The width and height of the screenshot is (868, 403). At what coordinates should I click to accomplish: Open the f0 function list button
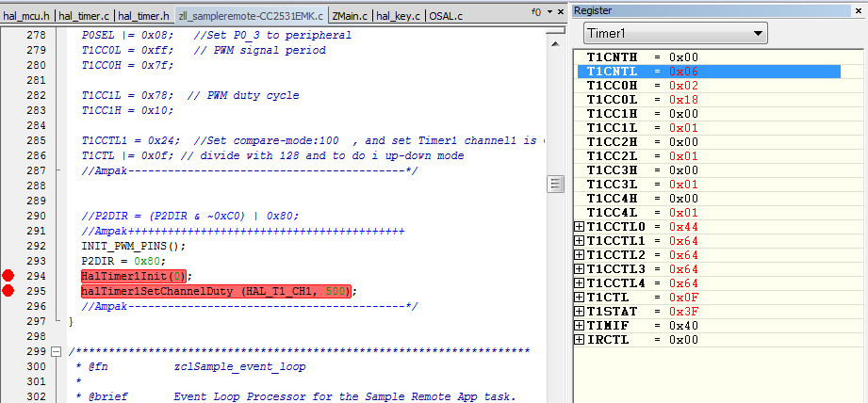tap(536, 11)
